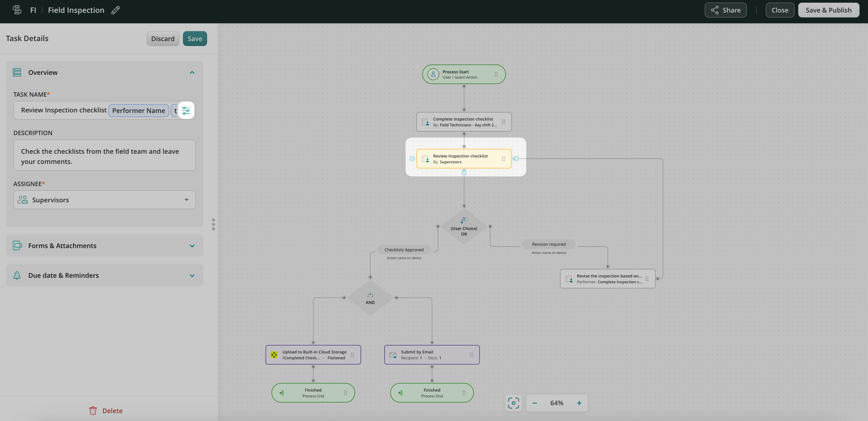Click the plus connector right of Review Inspection node
This screenshot has height=421, width=868.
tap(516, 159)
